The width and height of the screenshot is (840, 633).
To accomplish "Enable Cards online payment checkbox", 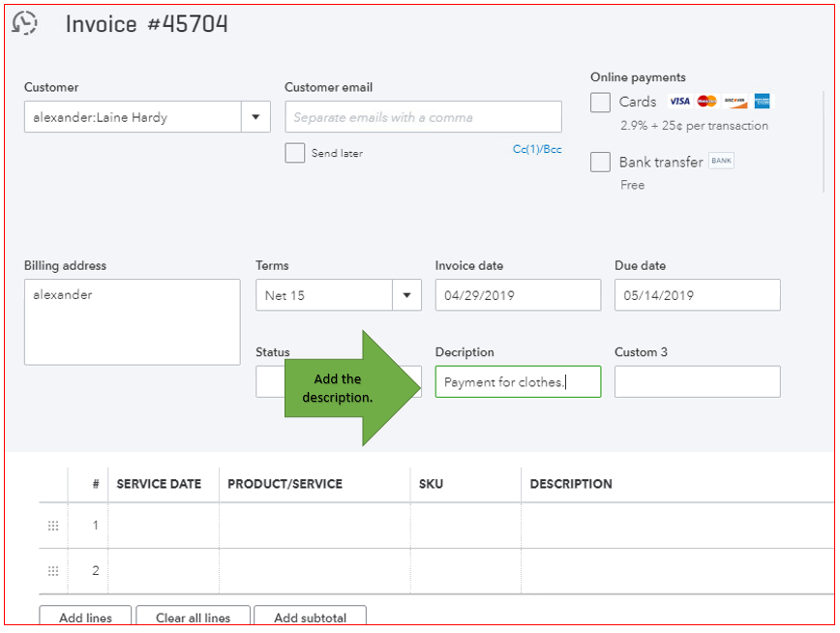I will click(600, 102).
